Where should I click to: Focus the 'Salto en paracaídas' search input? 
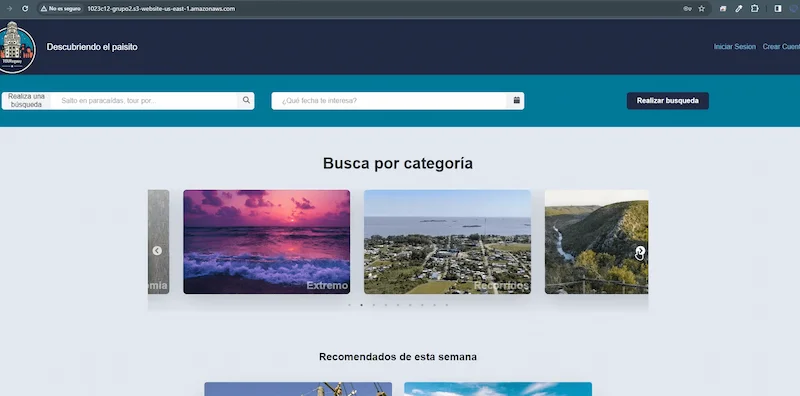[x=144, y=101]
